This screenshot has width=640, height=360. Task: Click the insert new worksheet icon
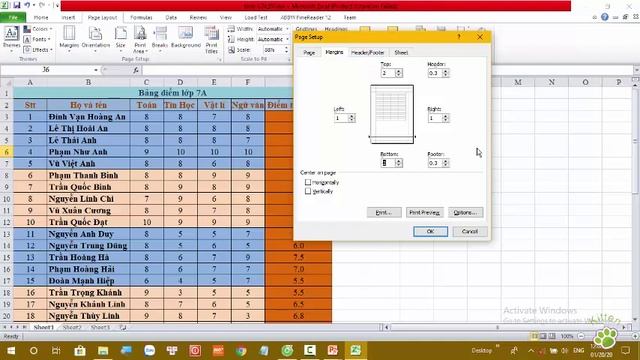coord(122,327)
